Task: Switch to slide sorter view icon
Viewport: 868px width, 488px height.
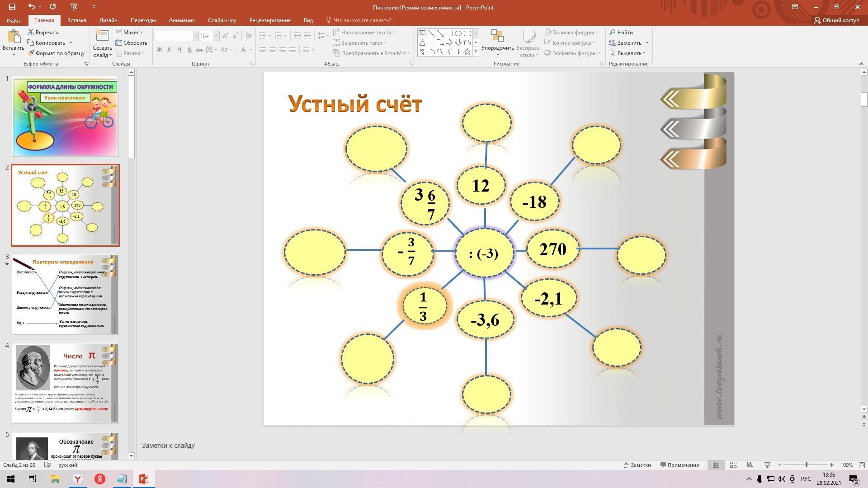Action: (733, 465)
